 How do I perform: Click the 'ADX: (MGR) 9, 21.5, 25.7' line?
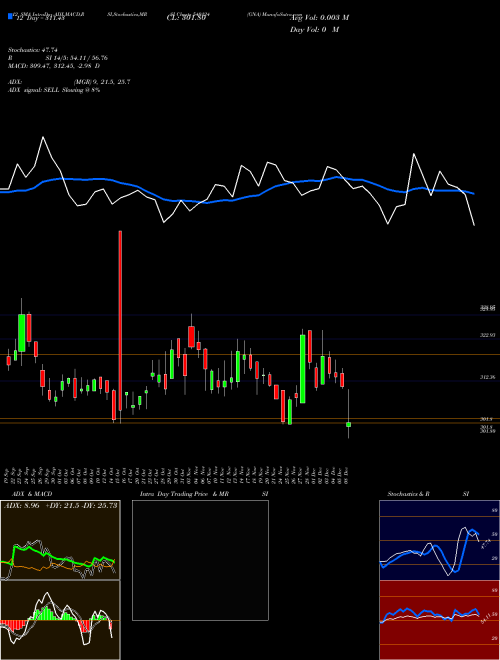tap(69, 82)
